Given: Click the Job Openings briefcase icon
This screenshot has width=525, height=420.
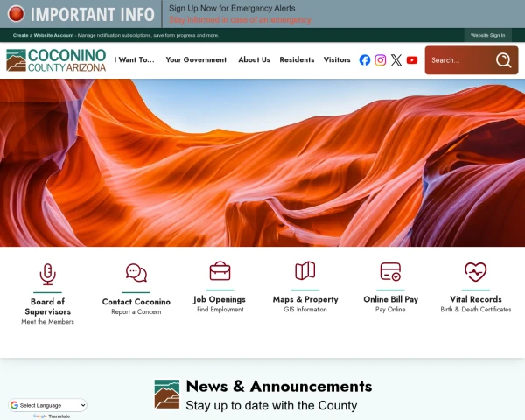Looking at the screenshot, I should 220,270.
